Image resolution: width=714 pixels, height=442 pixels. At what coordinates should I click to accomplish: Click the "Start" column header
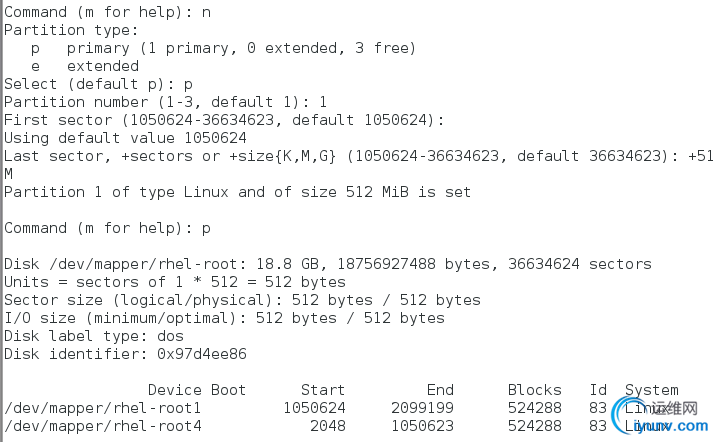point(322,390)
